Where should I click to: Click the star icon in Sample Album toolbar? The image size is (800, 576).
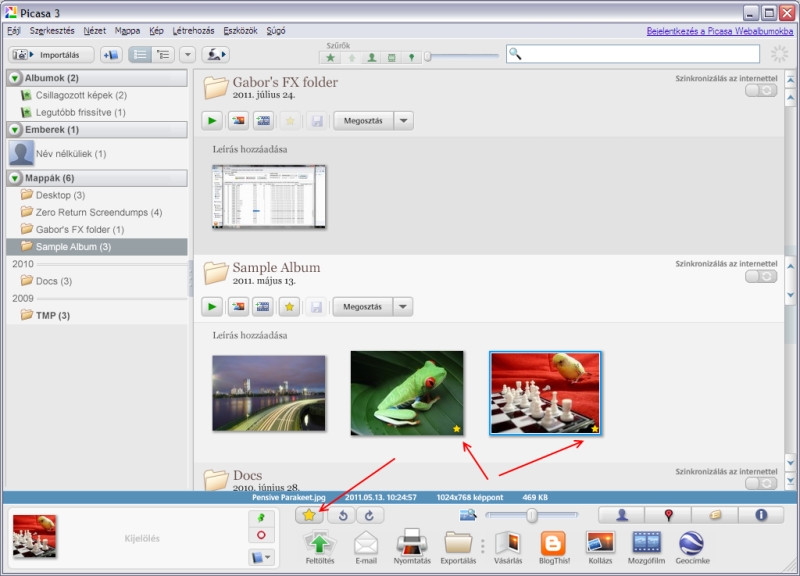click(289, 307)
